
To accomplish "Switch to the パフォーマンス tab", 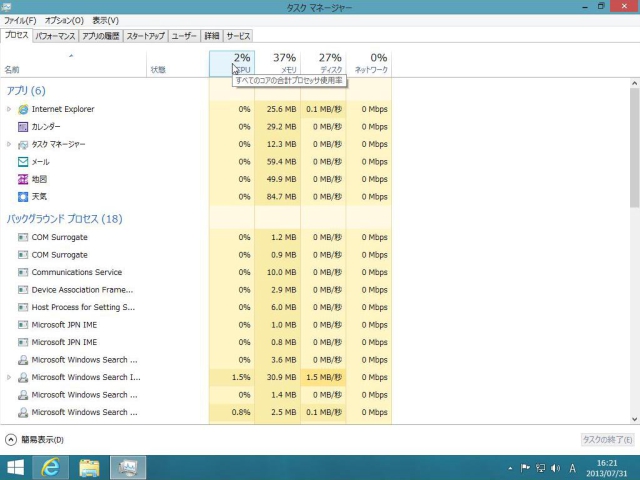I will point(55,36).
